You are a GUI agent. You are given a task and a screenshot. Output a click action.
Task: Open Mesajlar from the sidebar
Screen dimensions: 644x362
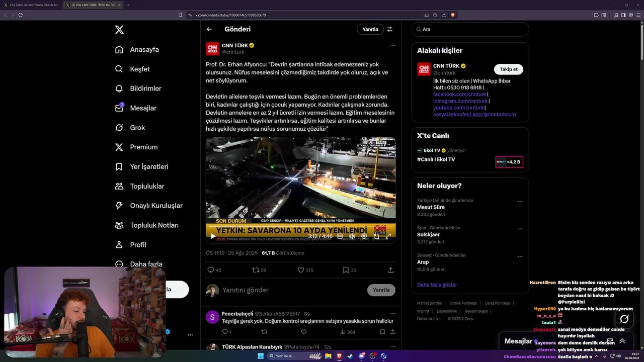(136, 108)
